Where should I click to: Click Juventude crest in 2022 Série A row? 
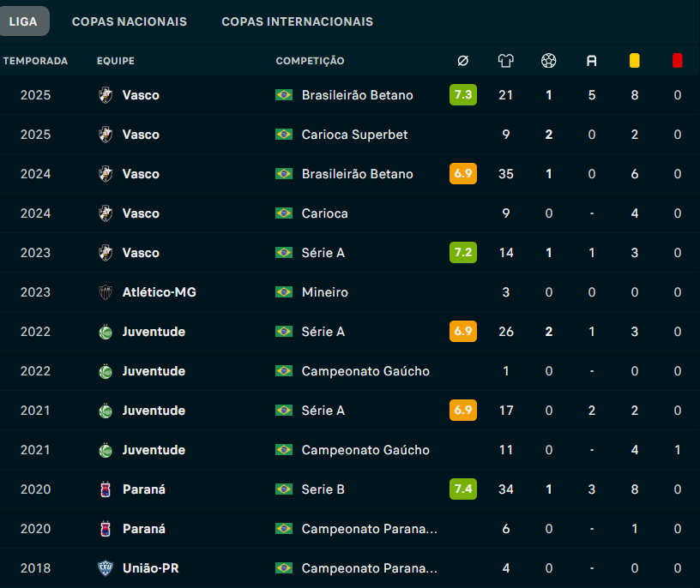coord(106,332)
